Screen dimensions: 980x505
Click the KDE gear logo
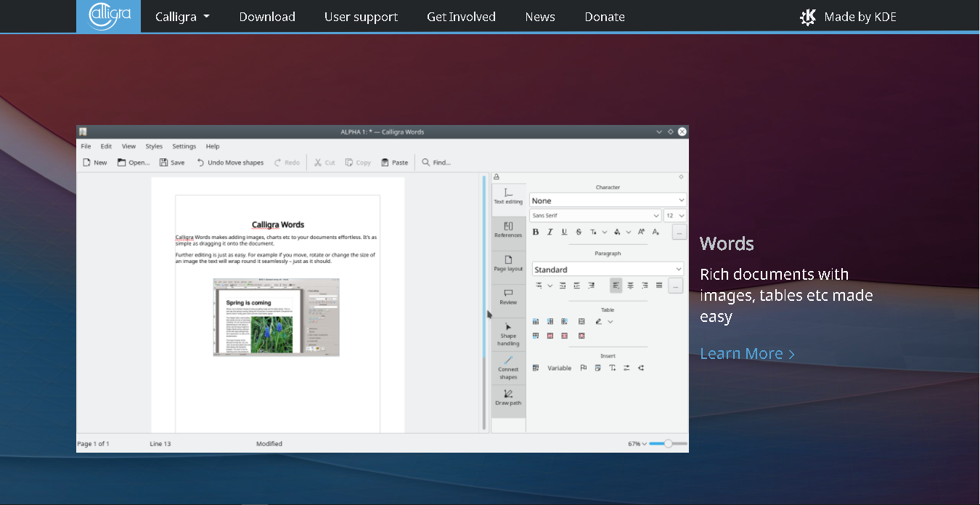coord(807,17)
